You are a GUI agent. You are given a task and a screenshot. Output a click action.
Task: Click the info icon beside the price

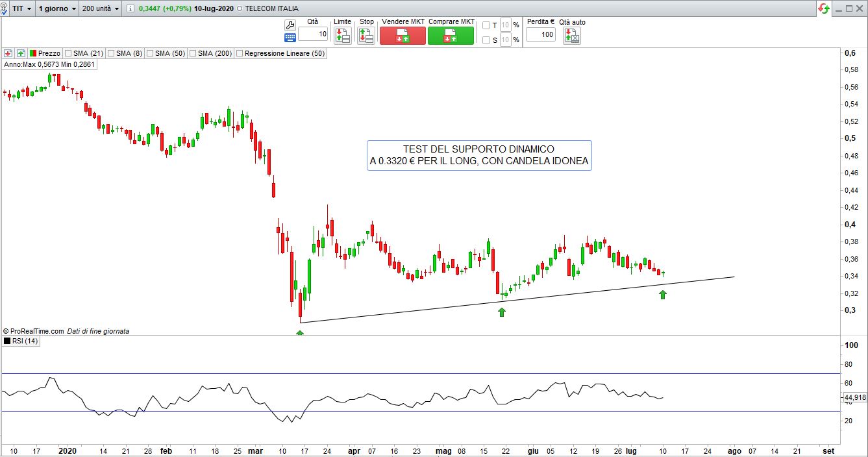point(130,8)
